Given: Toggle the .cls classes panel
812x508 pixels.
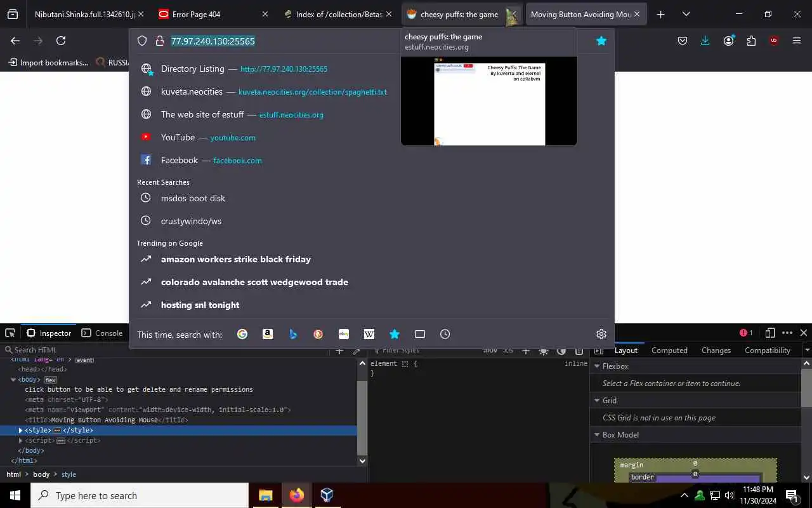Looking at the screenshot, I should (x=508, y=351).
